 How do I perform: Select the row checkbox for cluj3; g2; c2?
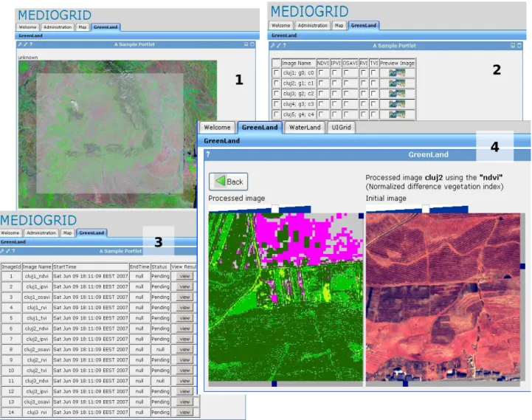click(x=276, y=93)
